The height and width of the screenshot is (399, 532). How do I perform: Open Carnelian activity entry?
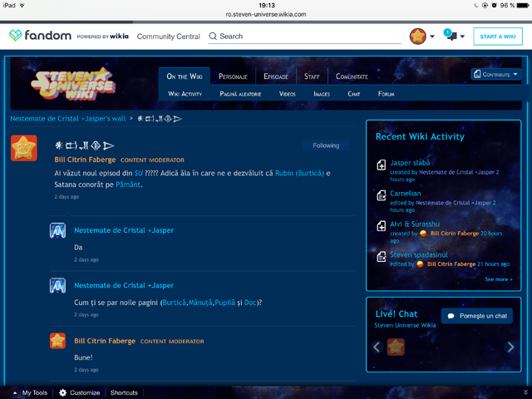pos(406,194)
